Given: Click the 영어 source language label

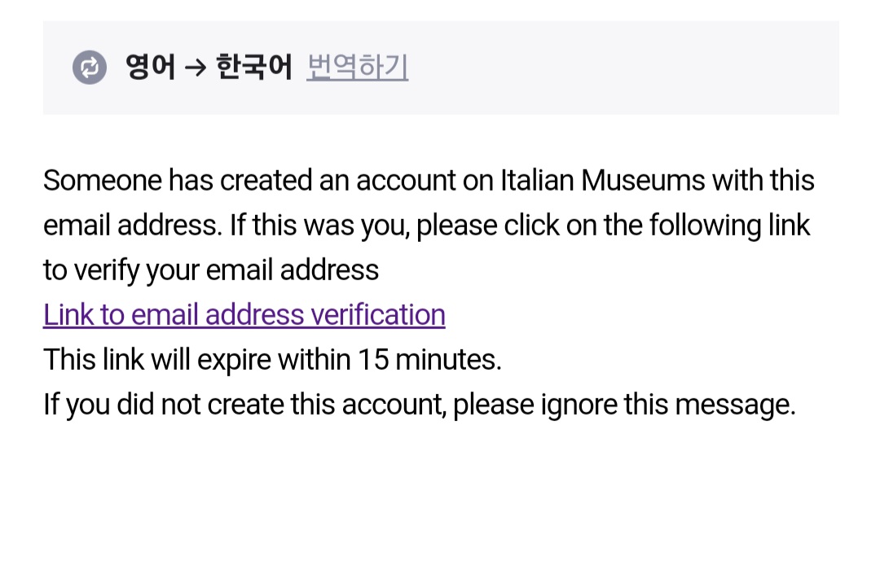Looking at the screenshot, I should coord(151,68).
